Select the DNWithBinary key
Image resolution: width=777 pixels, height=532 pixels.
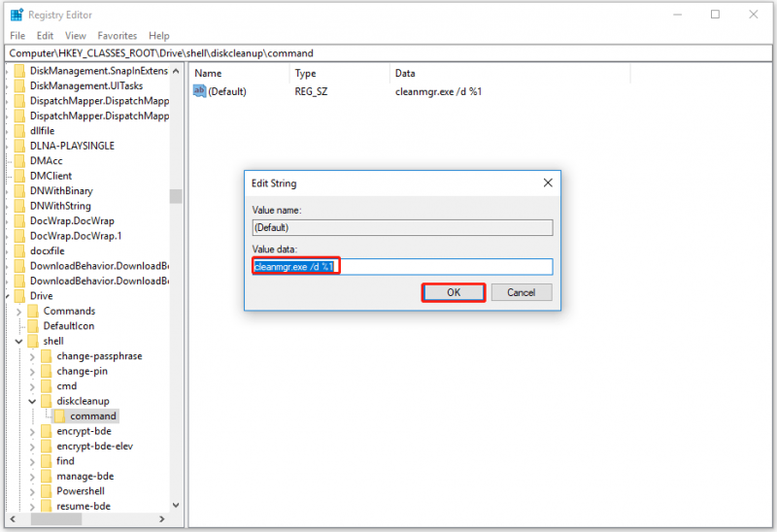coord(61,191)
